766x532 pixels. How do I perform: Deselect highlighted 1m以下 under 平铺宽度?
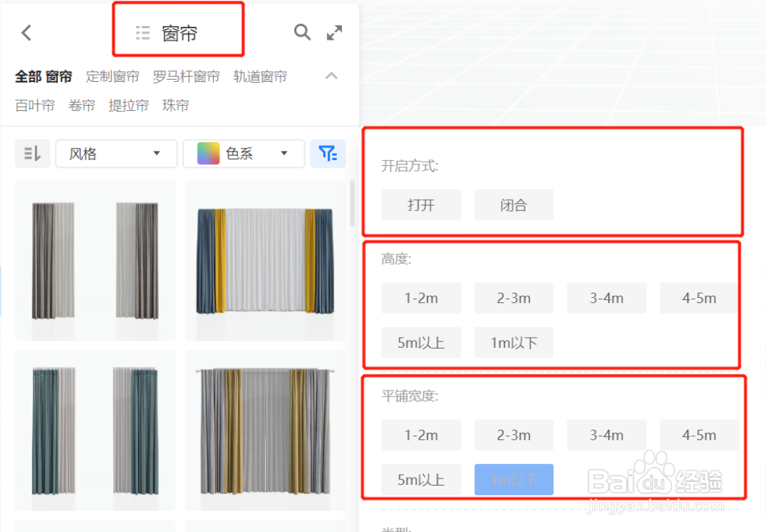514,480
